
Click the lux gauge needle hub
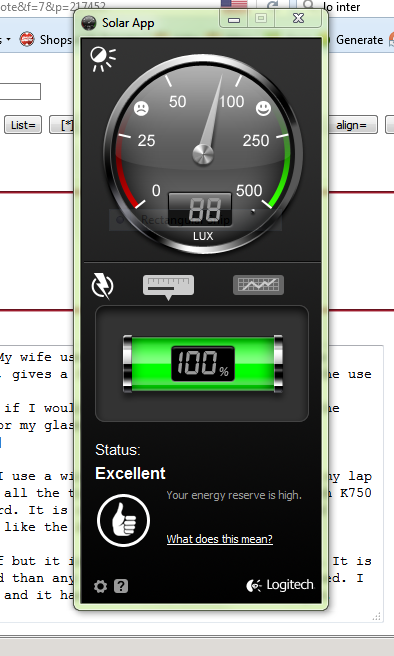203,154
